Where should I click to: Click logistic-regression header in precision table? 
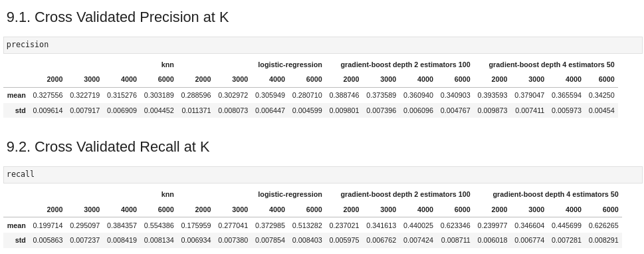[290, 64]
